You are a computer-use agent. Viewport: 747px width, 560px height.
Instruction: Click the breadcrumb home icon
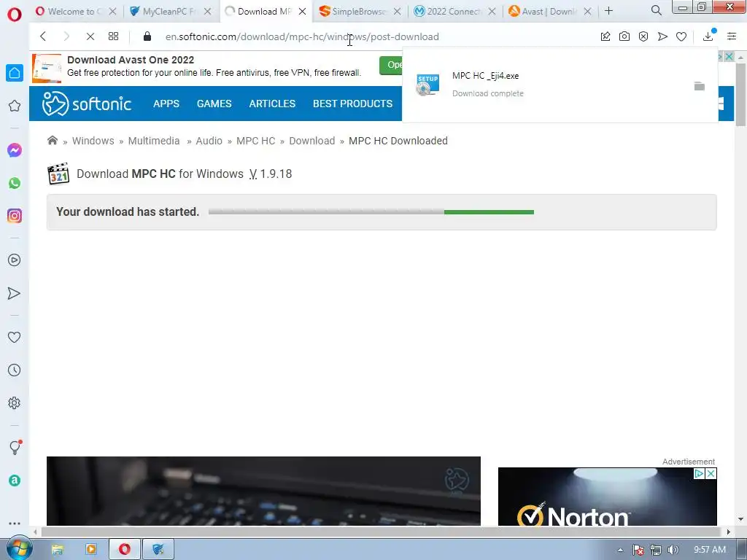53,140
